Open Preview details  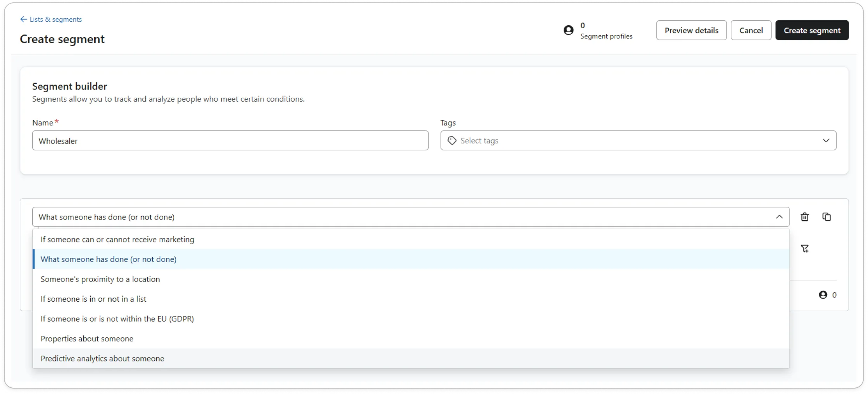point(691,30)
